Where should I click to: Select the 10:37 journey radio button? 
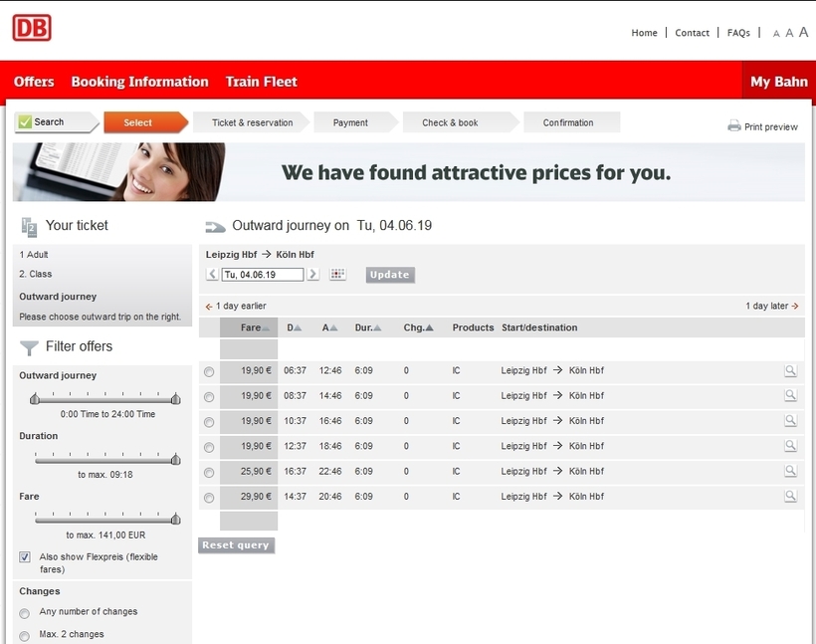209,422
